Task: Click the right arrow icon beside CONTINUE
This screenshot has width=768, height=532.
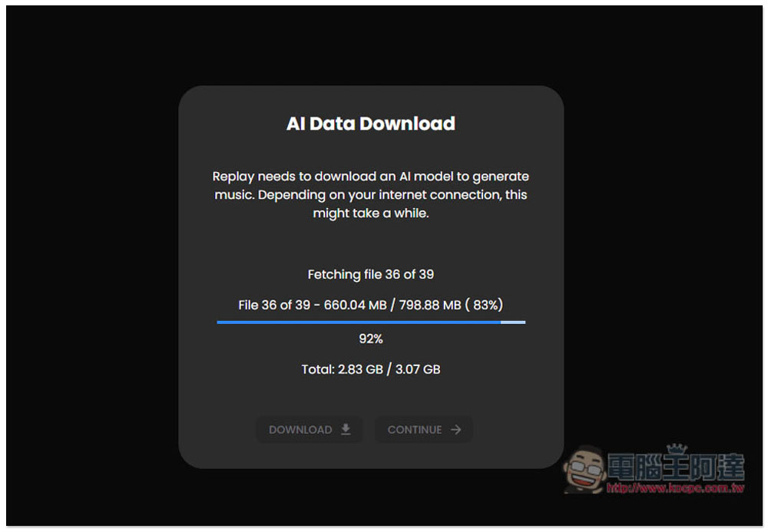Action: 456,429
